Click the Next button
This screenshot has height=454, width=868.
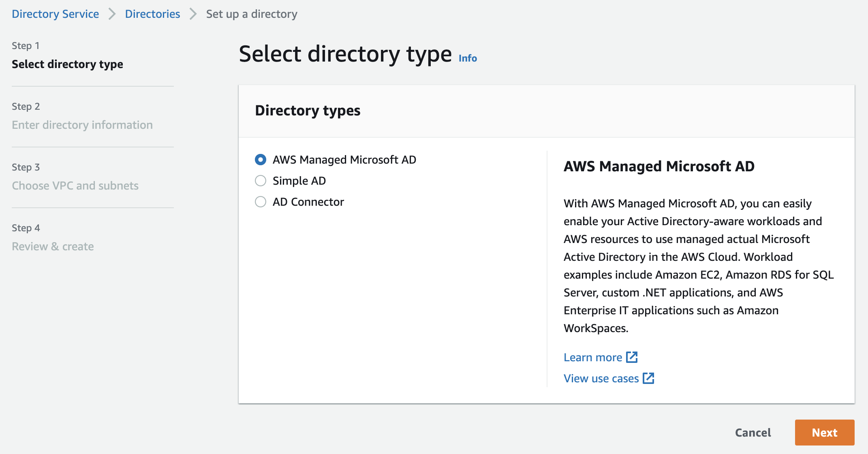[825, 433]
